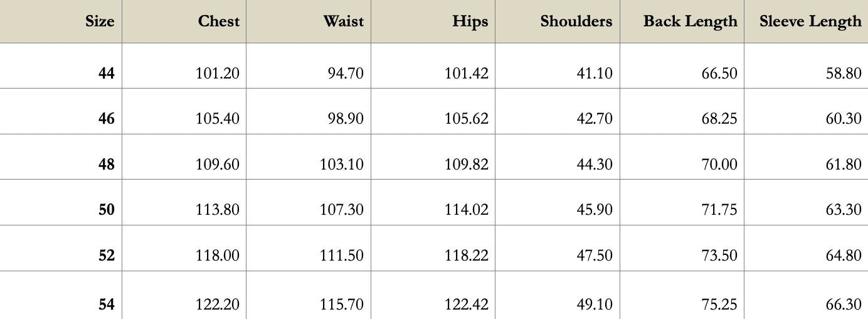Click the Size column header
The image size is (868, 319).
[100, 21]
